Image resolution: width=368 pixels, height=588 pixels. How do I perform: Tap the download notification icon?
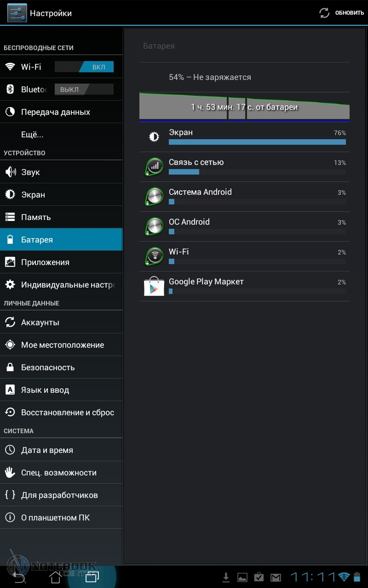(x=226, y=577)
